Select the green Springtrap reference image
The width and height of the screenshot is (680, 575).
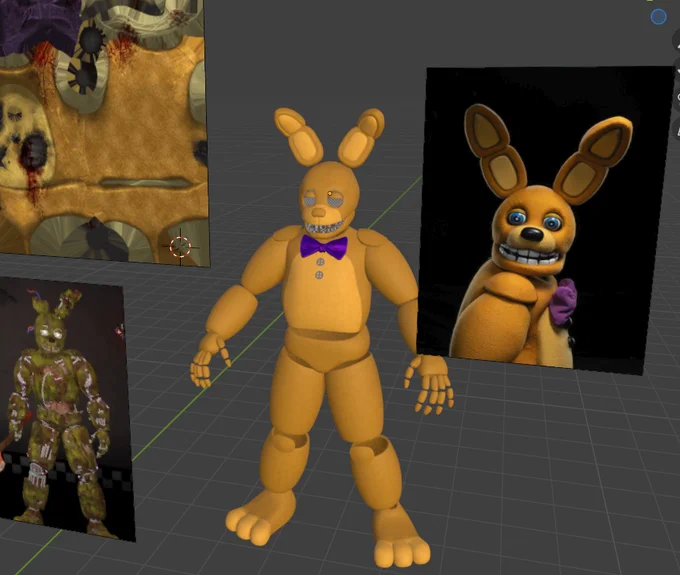(x=65, y=408)
